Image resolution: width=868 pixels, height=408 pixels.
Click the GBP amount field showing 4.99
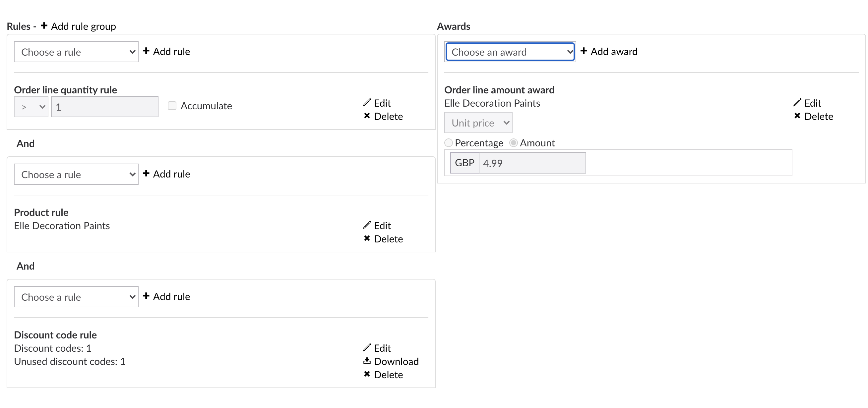click(x=532, y=163)
